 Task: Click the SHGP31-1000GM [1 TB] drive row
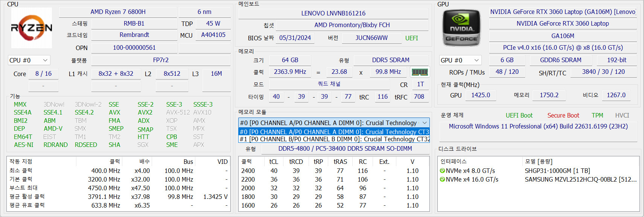[539, 171]
